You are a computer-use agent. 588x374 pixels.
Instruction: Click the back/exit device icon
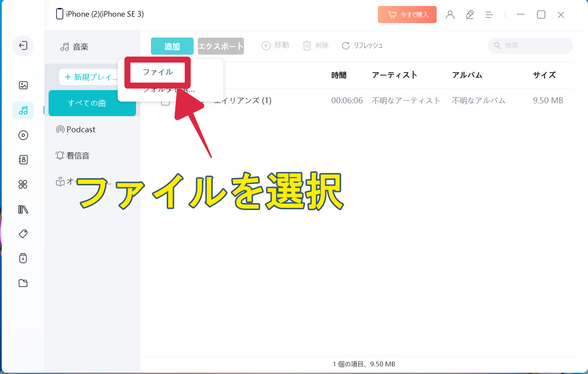[23, 46]
